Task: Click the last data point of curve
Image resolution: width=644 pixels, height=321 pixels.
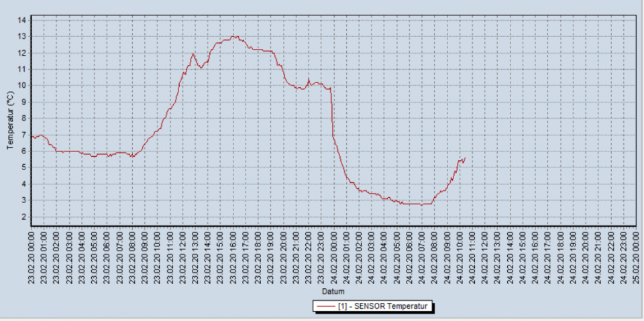Action: [465, 158]
